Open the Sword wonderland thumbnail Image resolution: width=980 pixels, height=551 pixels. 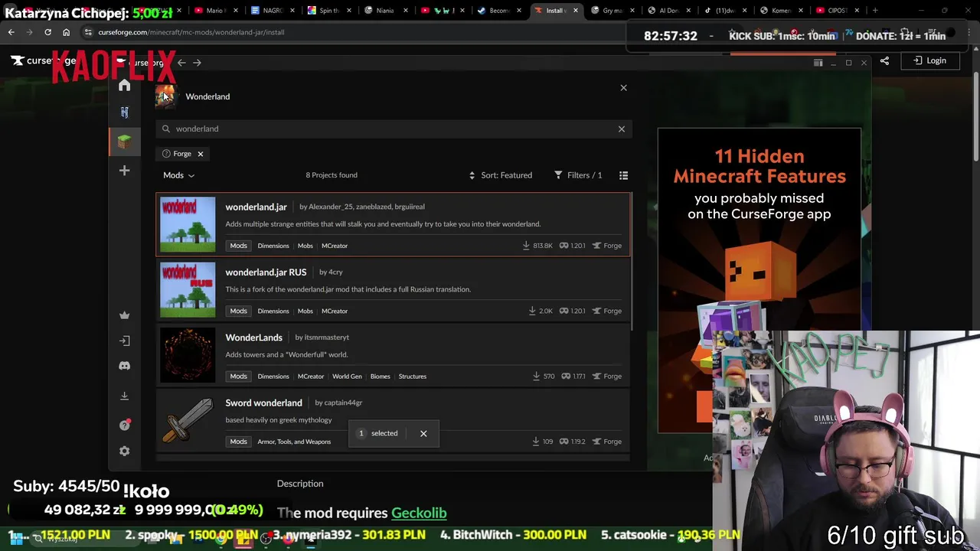coord(188,420)
